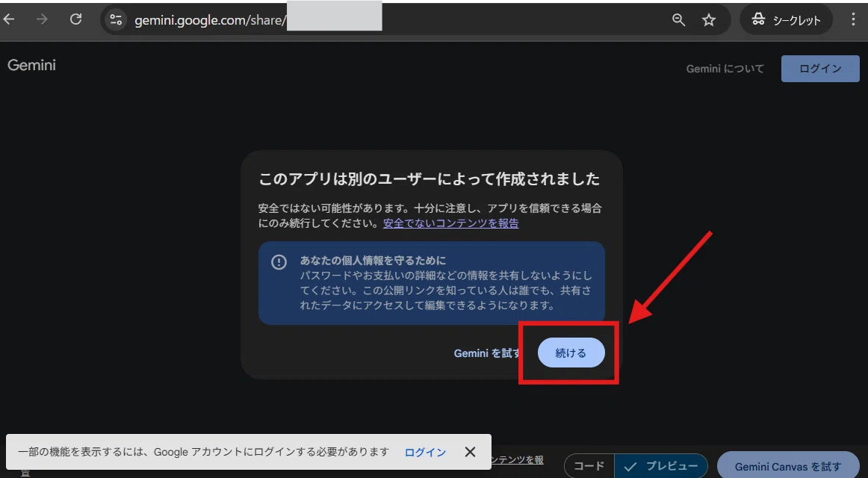The width and height of the screenshot is (868, 478).
Task: Click the dialog heading このアプリは別のユーザーによって作成されました
Action: click(430, 179)
